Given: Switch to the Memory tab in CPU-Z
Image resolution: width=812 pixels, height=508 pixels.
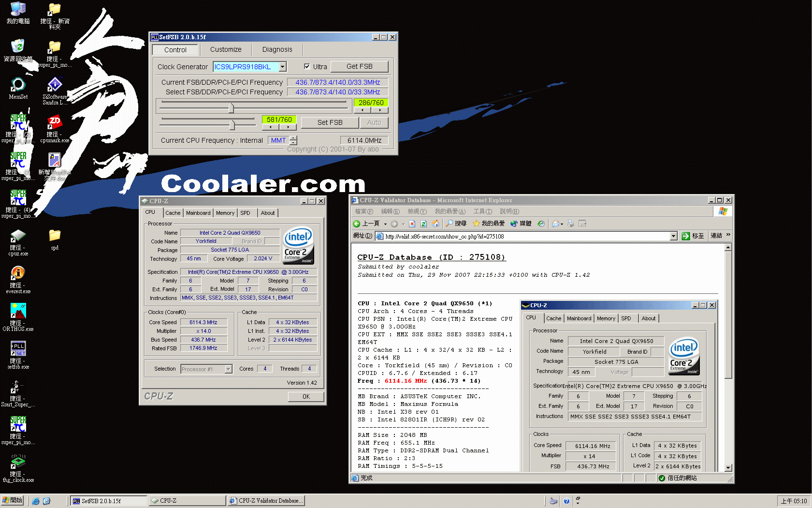Looking at the screenshot, I should 225,213.
